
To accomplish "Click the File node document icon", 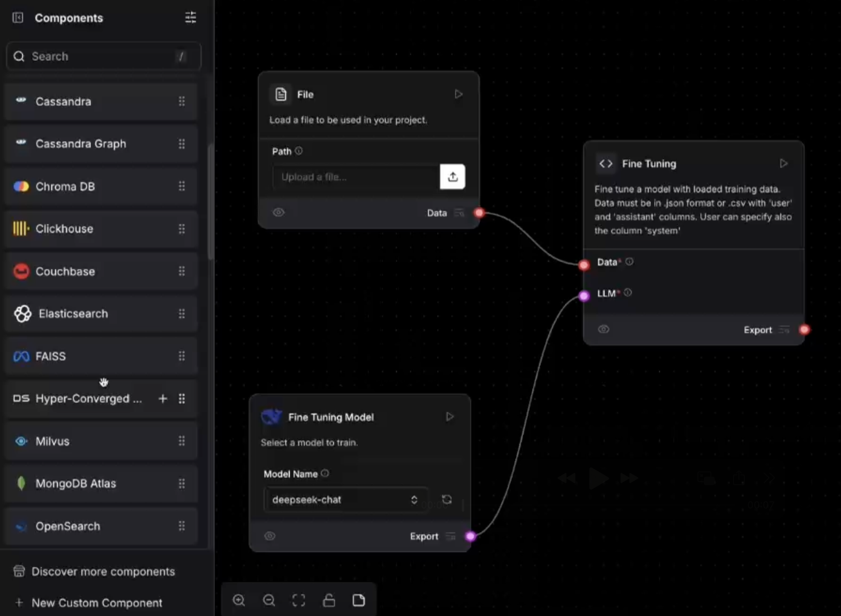I will point(281,94).
